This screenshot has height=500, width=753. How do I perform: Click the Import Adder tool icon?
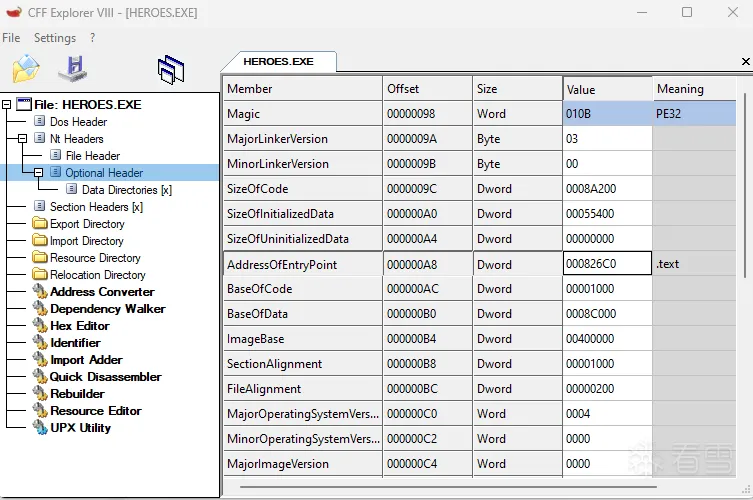[40, 359]
